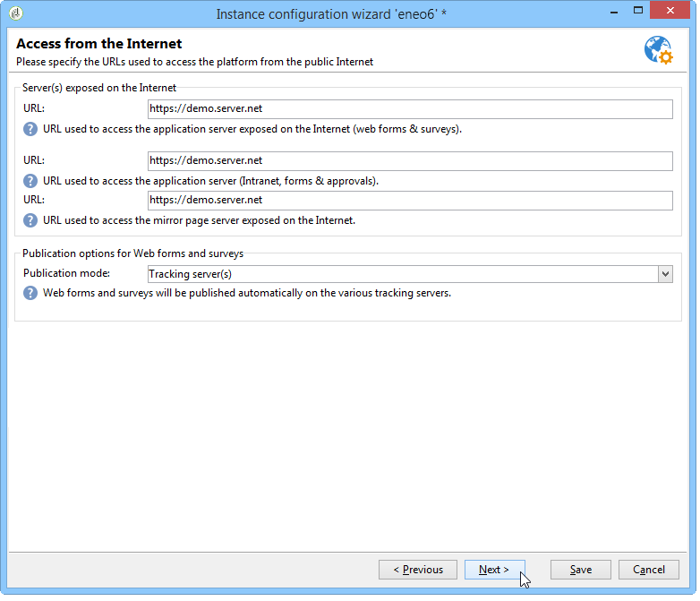Open the Publication mode dropdown arrow
Viewport: 700px width, 601px height.
[665, 274]
